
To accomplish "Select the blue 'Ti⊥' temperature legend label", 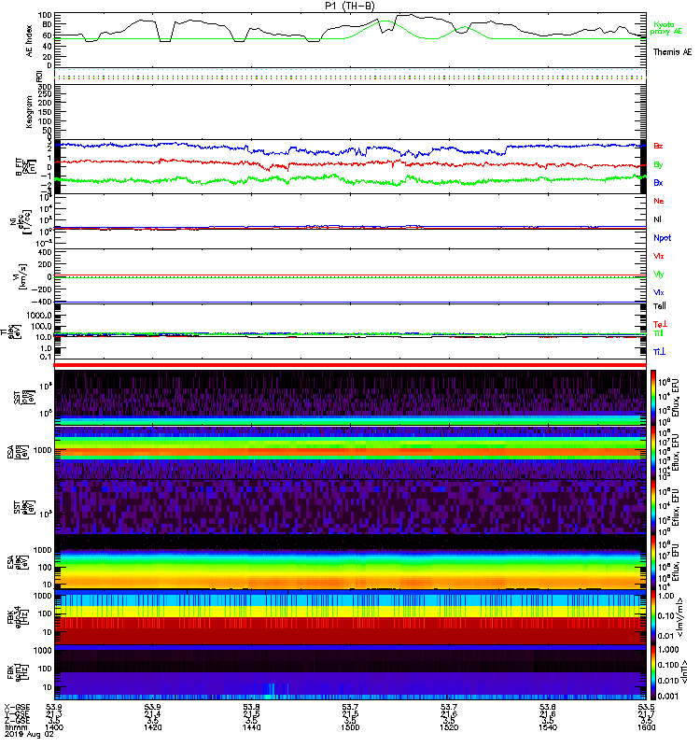I will (659, 352).
